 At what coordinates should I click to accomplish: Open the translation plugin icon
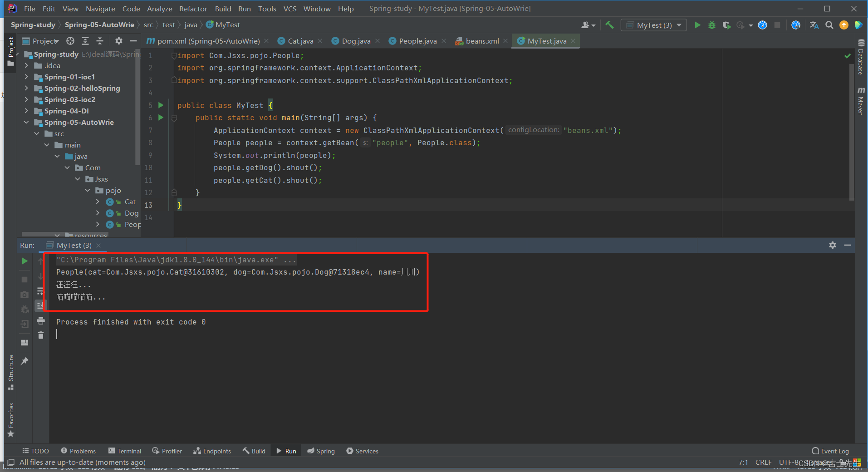pyautogui.click(x=814, y=25)
